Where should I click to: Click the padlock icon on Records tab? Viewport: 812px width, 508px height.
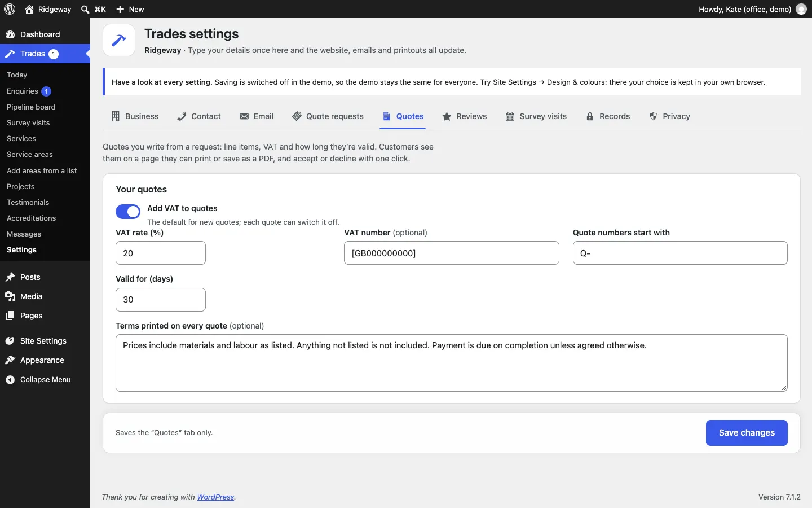click(x=590, y=116)
